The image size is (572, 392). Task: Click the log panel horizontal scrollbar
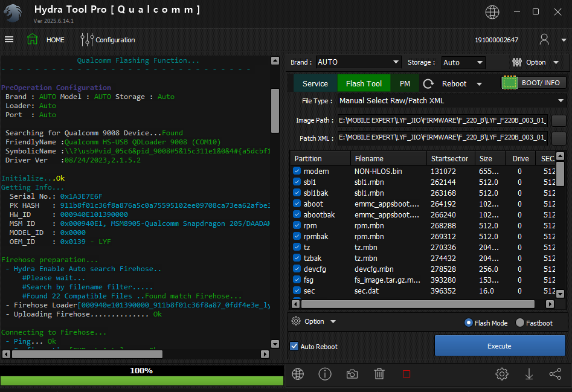click(x=88, y=354)
